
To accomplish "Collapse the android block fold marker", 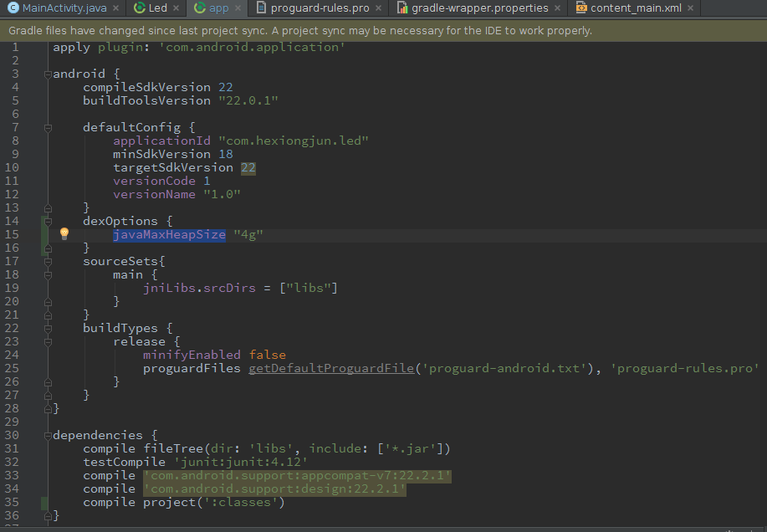I will pyautogui.click(x=48, y=74).
